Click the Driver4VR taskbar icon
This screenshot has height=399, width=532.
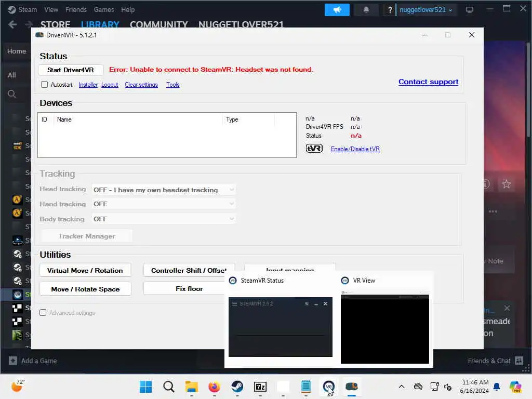click(x=352, y=387)
